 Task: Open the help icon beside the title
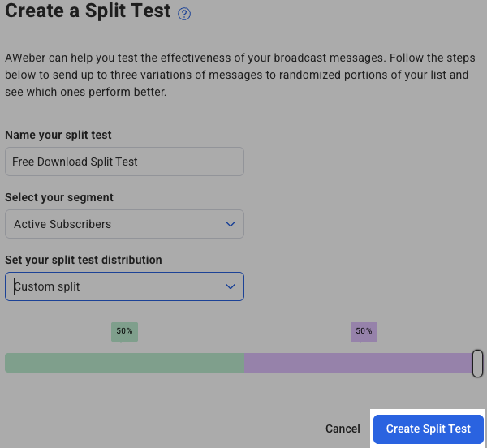coord(184,14)
